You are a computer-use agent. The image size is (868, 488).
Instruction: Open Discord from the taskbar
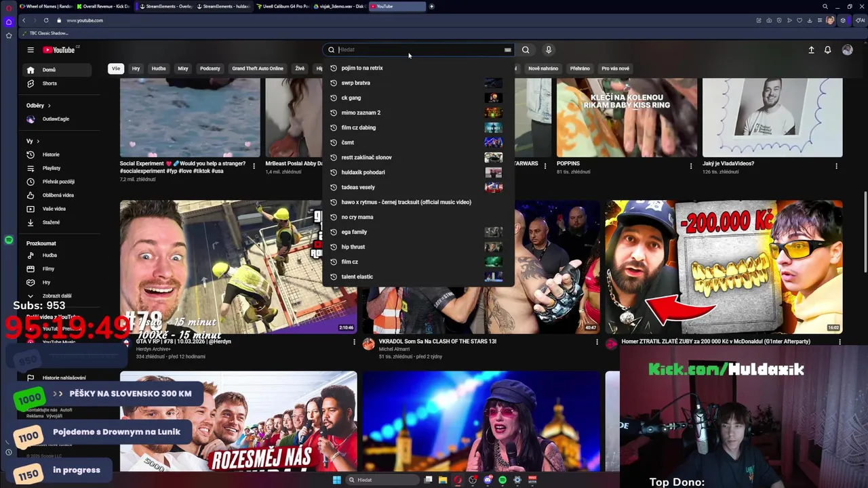(488, 480)
